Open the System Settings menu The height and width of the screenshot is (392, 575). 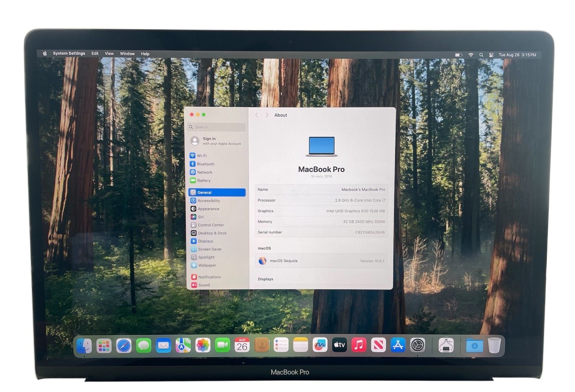tap(69, 53)
